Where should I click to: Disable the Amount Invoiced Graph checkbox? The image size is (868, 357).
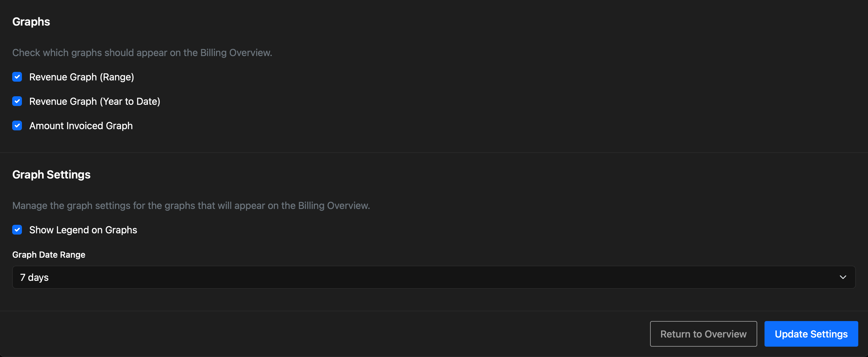click(x=17, y=125)
